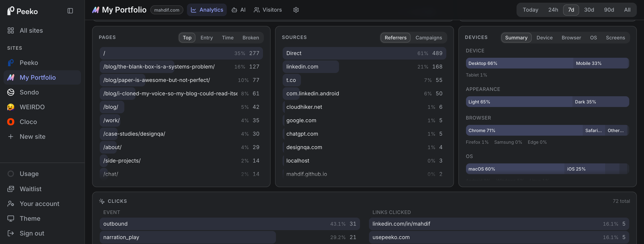Click the /side-projects/ page row
Screen dimensions: 644x244
[181, 161]
